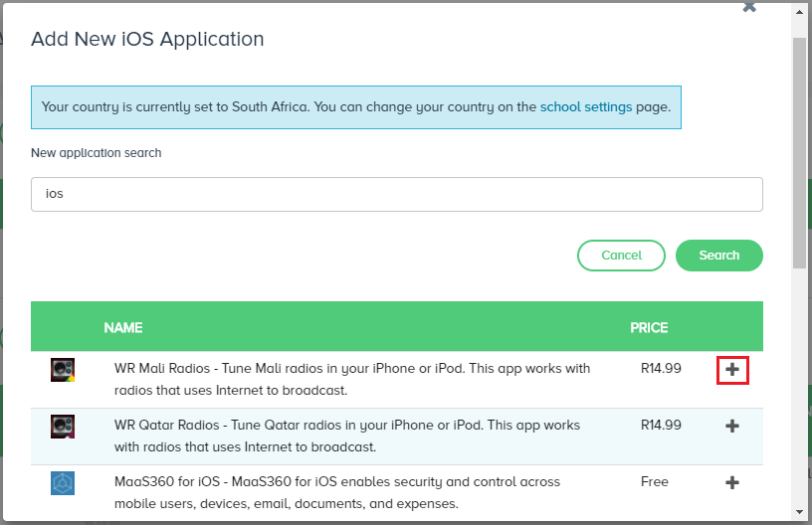The height and width of the screenshot is (525, 812).
Task: Click the MaaS360 for iOS app icon
Action: pos(63,482)
